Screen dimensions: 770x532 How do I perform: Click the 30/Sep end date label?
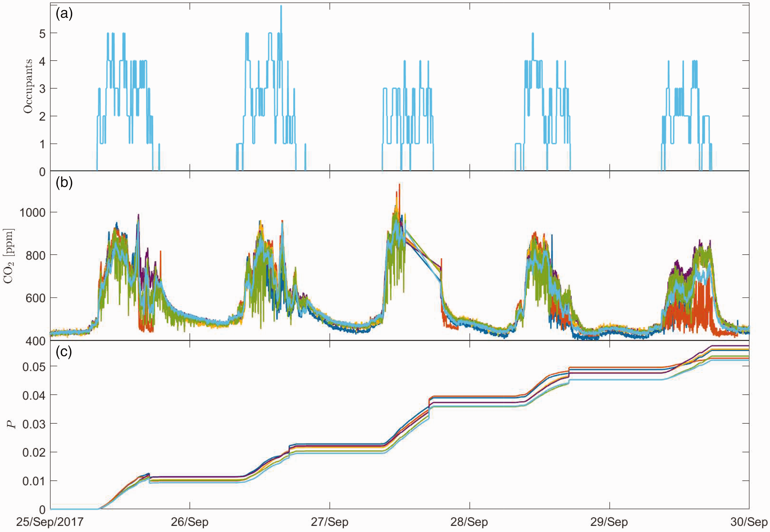[x=749, y=522]
